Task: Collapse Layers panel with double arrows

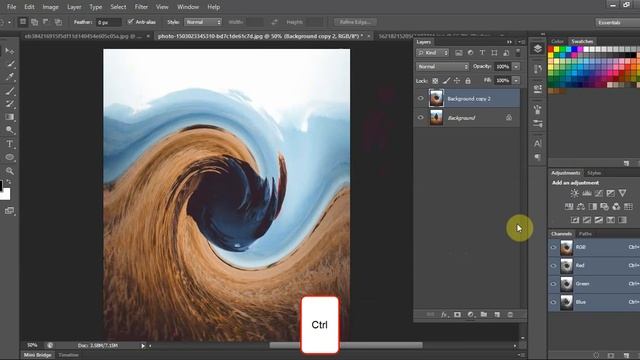Action: click(x=509, y=42)
